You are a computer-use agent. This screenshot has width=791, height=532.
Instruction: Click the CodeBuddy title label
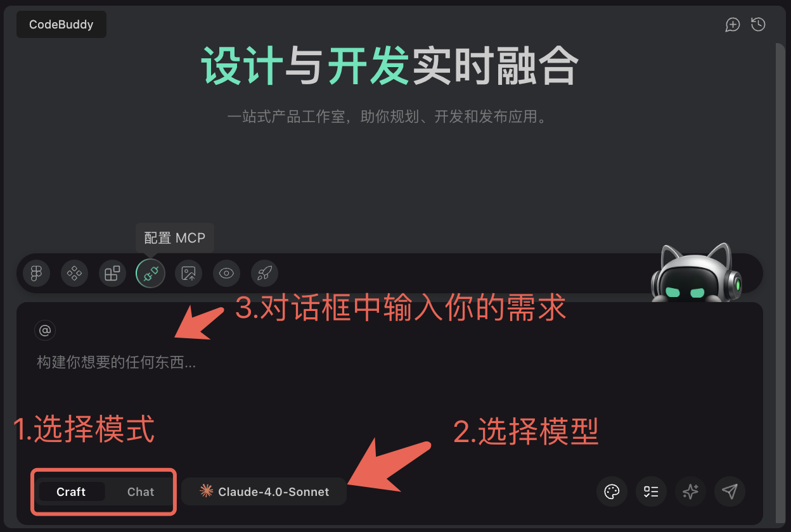[61, 25]
